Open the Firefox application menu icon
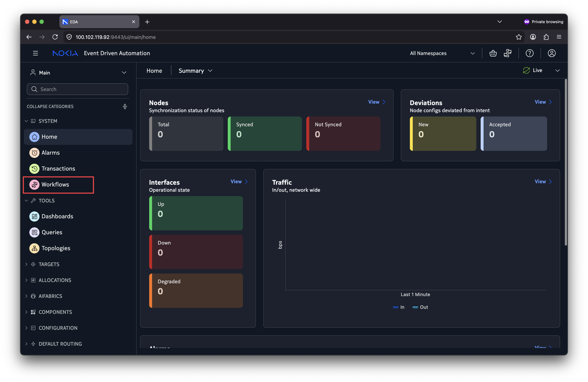 coord(559,37)
